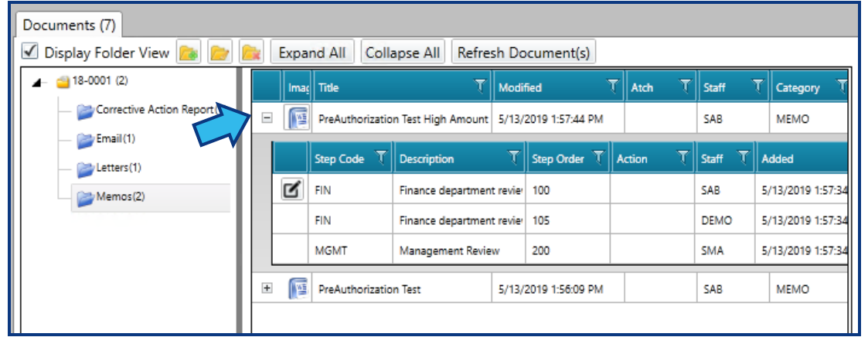This screenshot has height=337, width=868.
Task: Filter the document Staff column beside Category
Action: 759,87
